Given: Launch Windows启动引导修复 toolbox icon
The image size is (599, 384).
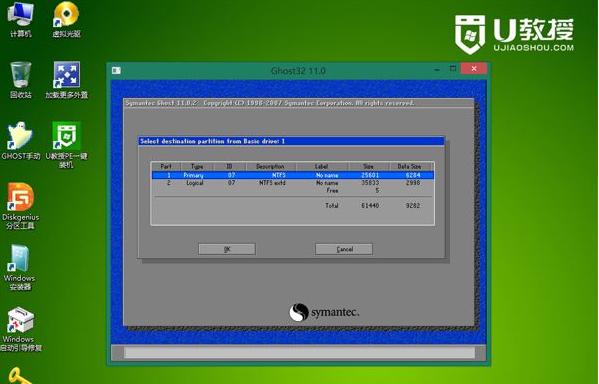Looking at the screenshot, I should [21, 329].
